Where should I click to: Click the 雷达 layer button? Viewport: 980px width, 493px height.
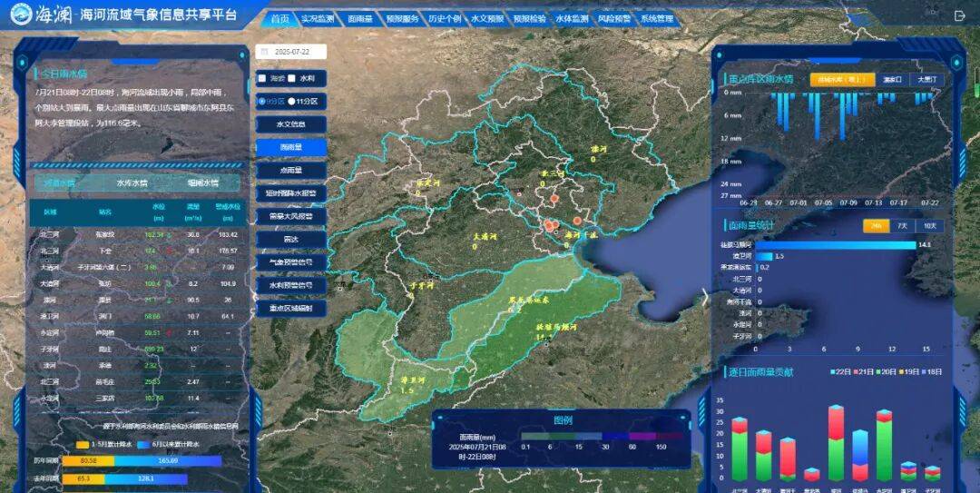[291, 240]
